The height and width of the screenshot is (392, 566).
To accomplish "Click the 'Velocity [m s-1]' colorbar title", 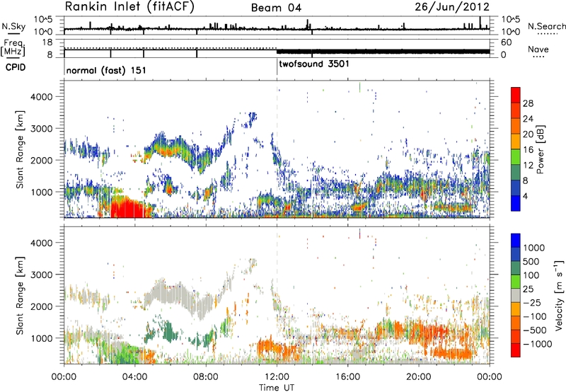I will [x=560, y=295].
